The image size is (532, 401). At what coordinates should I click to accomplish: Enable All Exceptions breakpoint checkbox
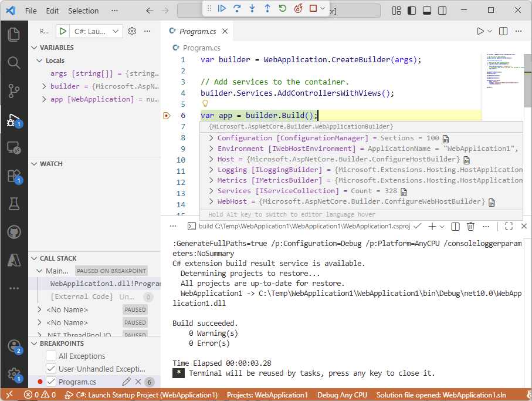coord(51,356)
